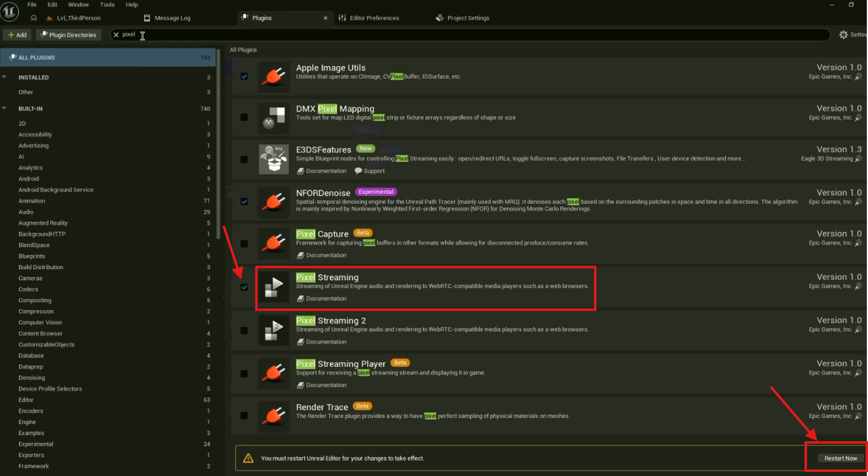Image resolution: width=868 pixels, height=476 pixels.
Task: Click the Add plugin button
Action: pyautogui.click(x=17, y=35)
